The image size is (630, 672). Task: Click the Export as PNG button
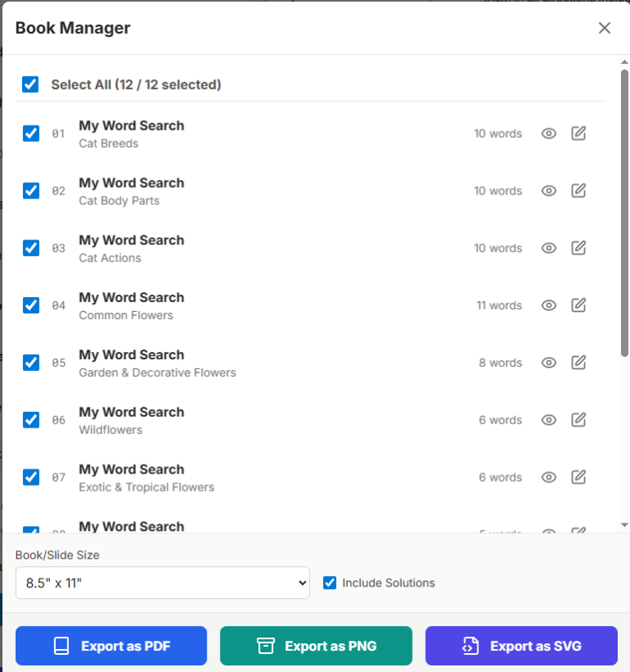(x=316, y=646)
